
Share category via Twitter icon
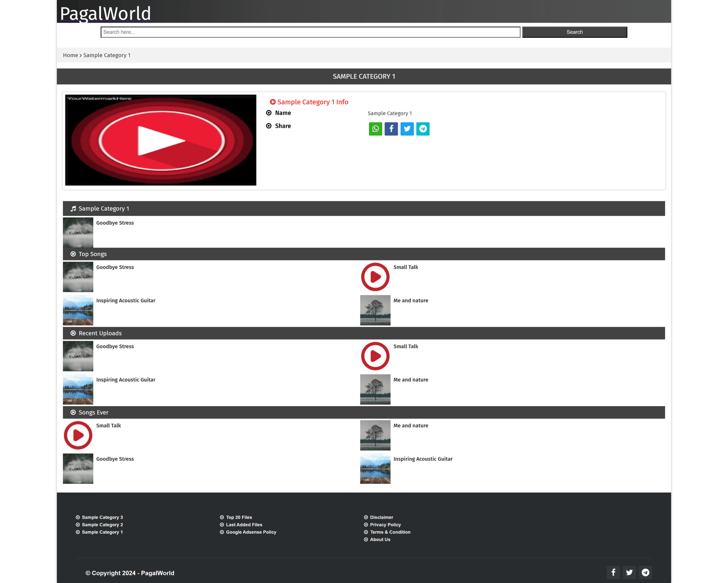[x=407, y=129]
